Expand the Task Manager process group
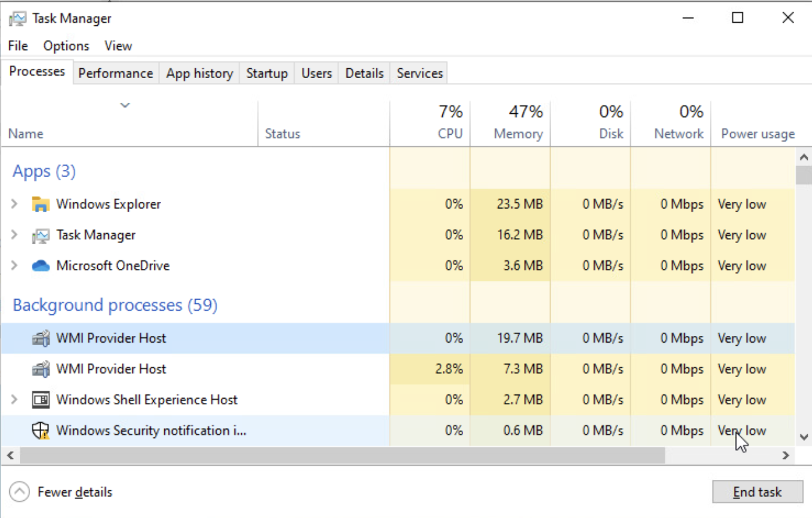 click(x=15, y=234)
